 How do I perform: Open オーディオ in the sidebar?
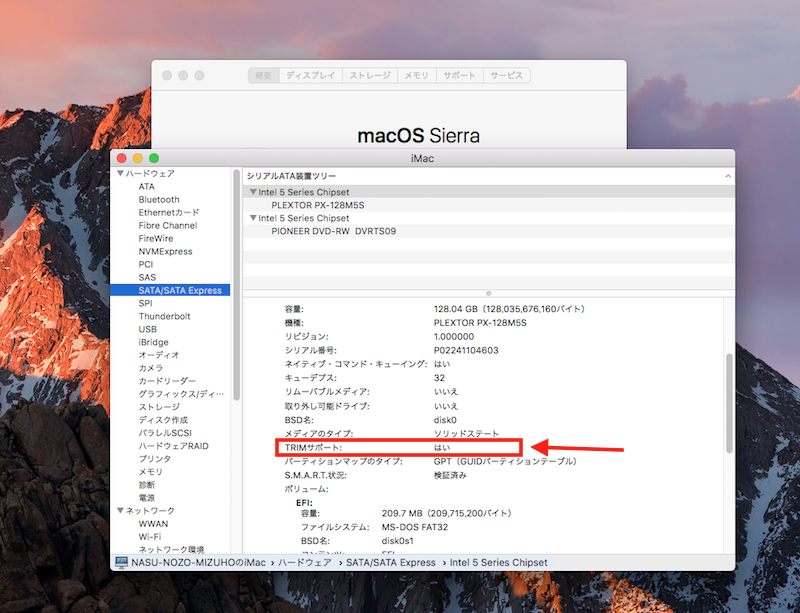click(x=159, y=355)
